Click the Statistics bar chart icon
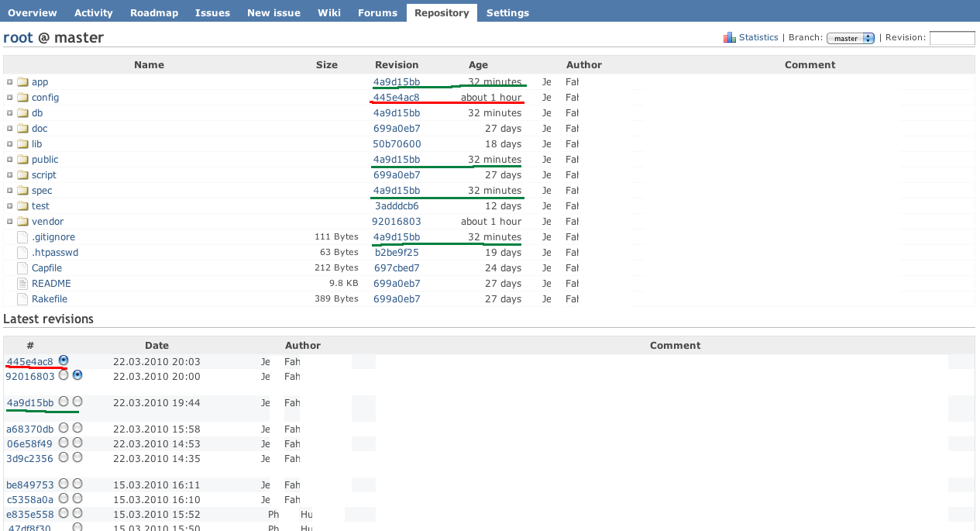 [730, 37]
